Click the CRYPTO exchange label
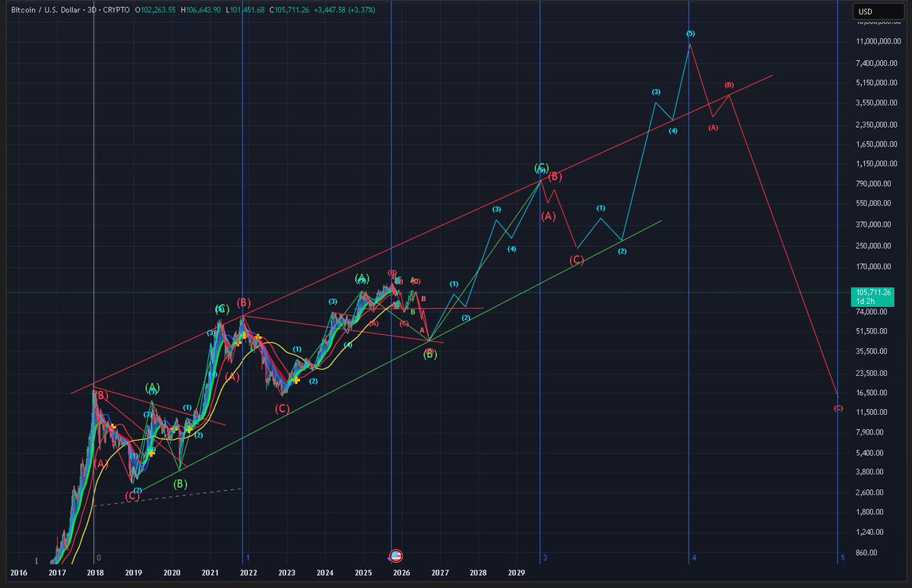 tap(117, 11)
